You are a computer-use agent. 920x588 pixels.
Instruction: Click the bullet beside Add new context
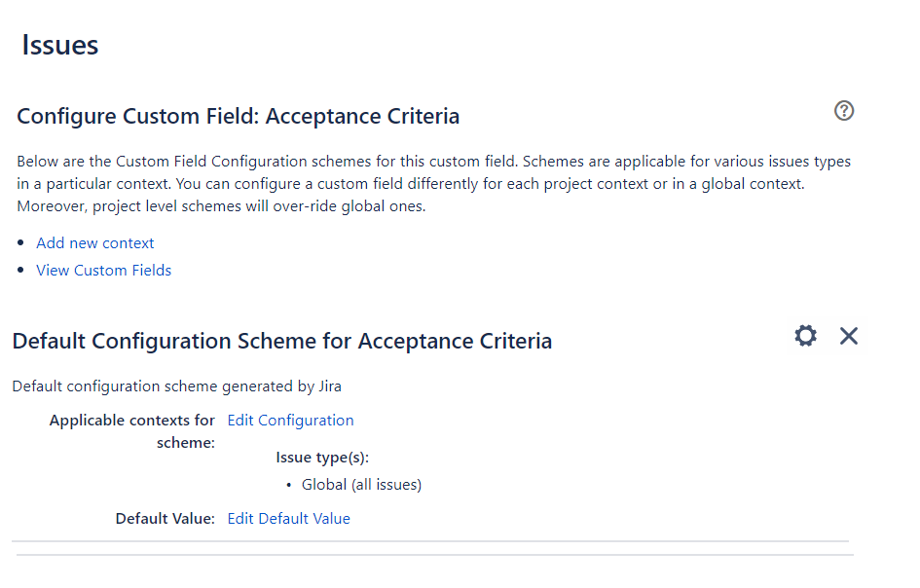click(x=21, y=243)
